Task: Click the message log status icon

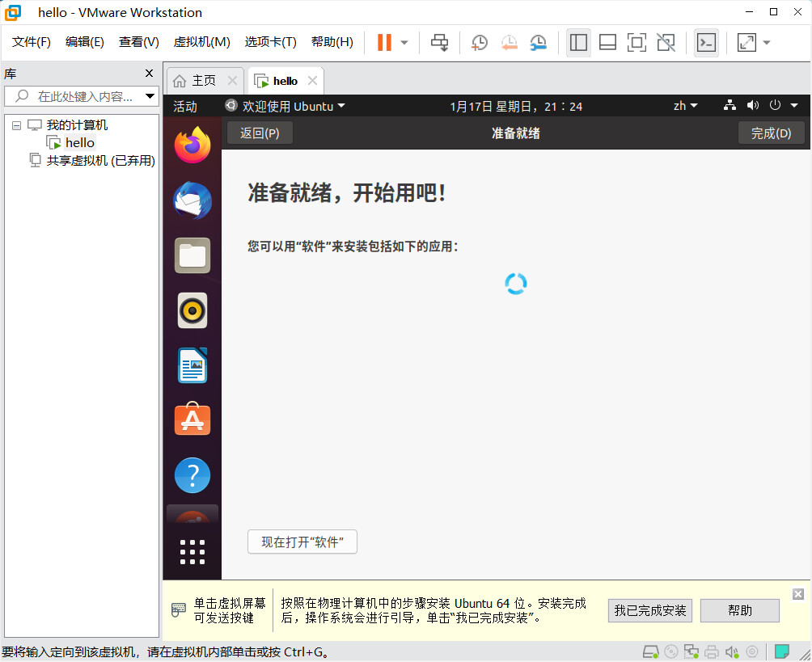Action: [x=781, y=651]
